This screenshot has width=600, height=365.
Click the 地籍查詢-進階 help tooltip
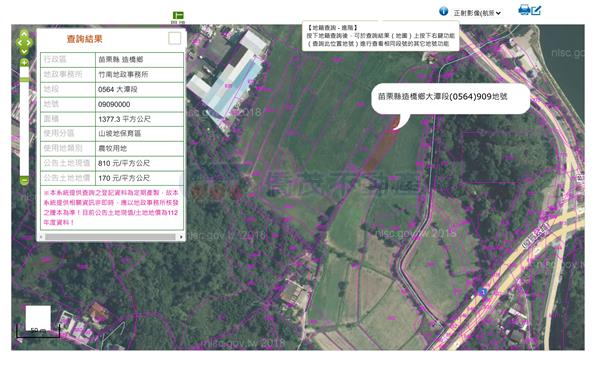point(381,36)
